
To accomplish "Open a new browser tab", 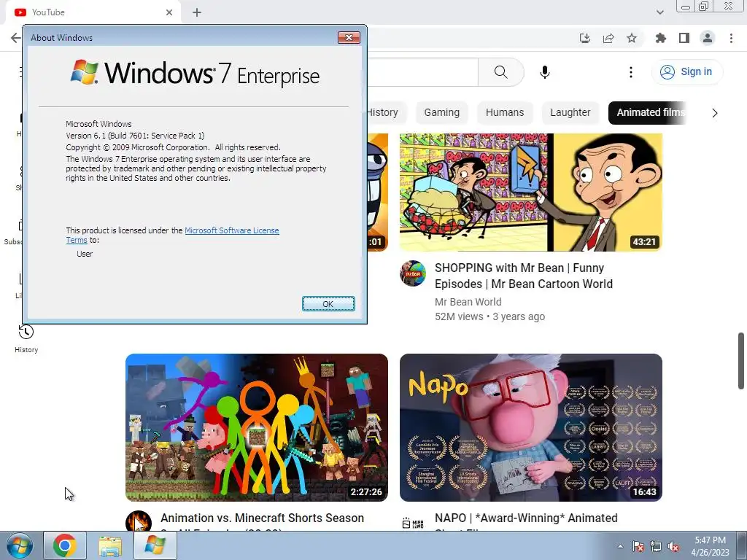I will coord(197,12).
